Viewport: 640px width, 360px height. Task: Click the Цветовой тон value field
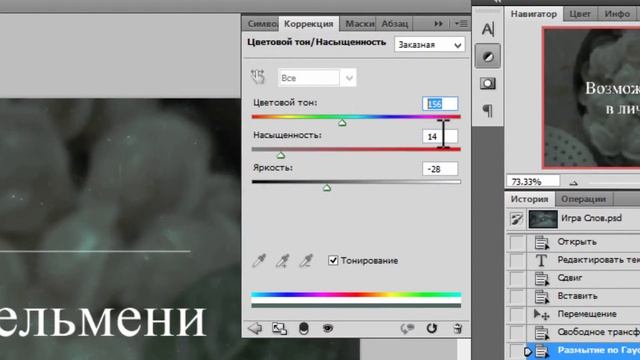point(440,104)
